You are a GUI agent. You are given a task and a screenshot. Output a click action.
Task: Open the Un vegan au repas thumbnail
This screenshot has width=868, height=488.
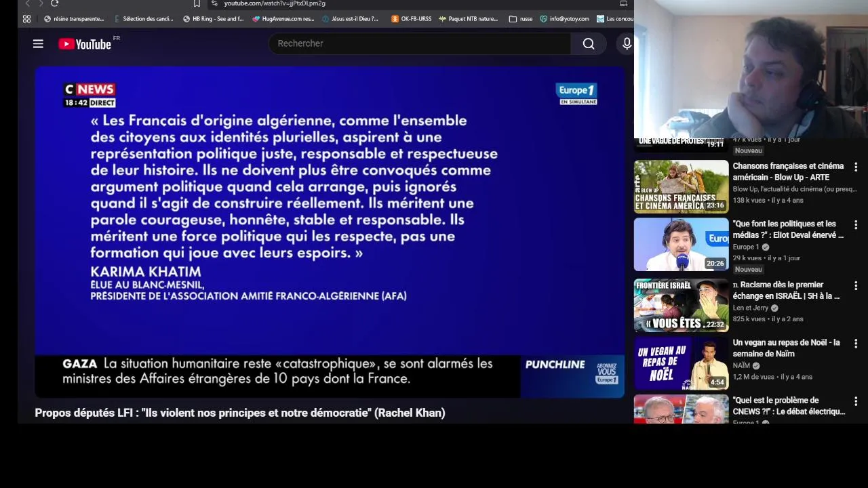tap(681, 363)
